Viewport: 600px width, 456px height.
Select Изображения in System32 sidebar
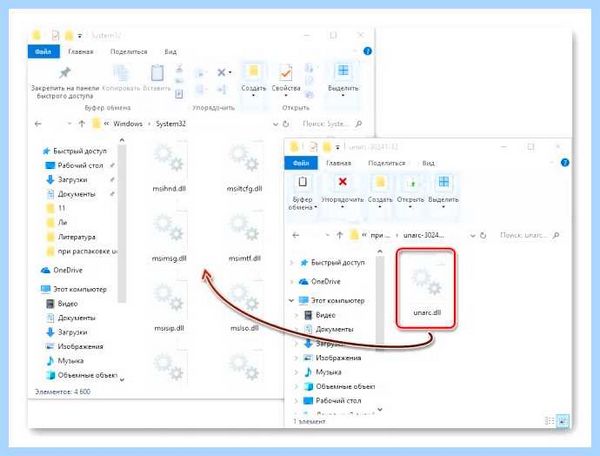pos(75,346)
